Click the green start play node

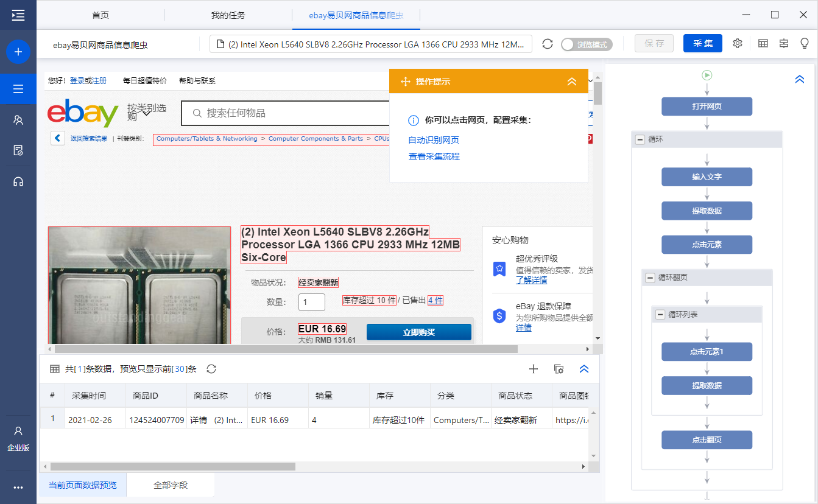tap(707, 75)
